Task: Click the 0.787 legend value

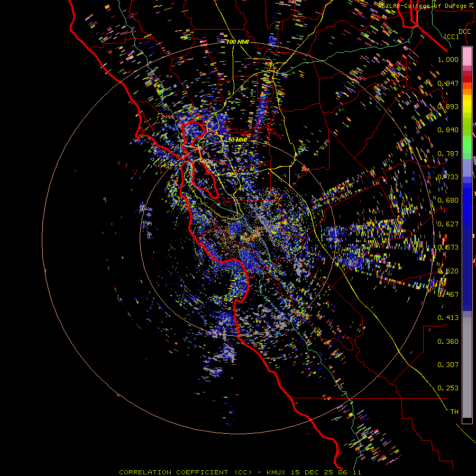Action: point(448,153)
